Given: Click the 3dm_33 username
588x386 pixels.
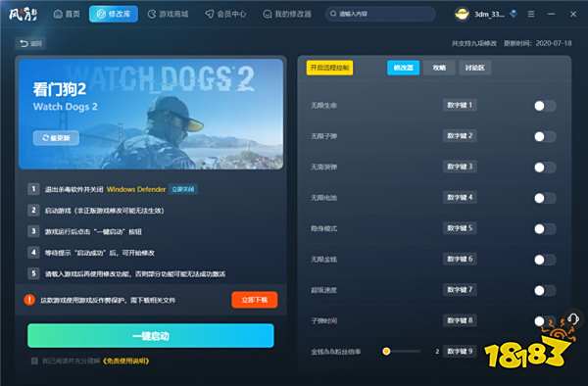Looking at the screenshot, I should 489,15.
